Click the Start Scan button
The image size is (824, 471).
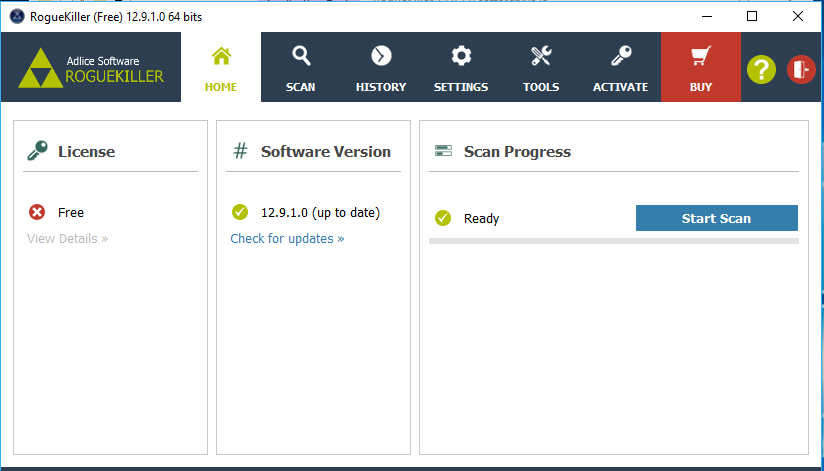point(717,218)
